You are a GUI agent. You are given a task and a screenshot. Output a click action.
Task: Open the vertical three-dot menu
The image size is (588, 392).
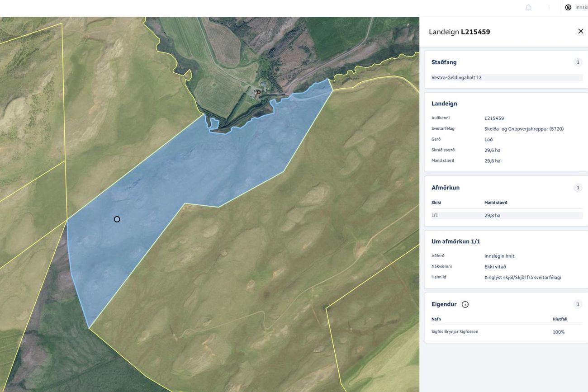(x=549, y=7)
